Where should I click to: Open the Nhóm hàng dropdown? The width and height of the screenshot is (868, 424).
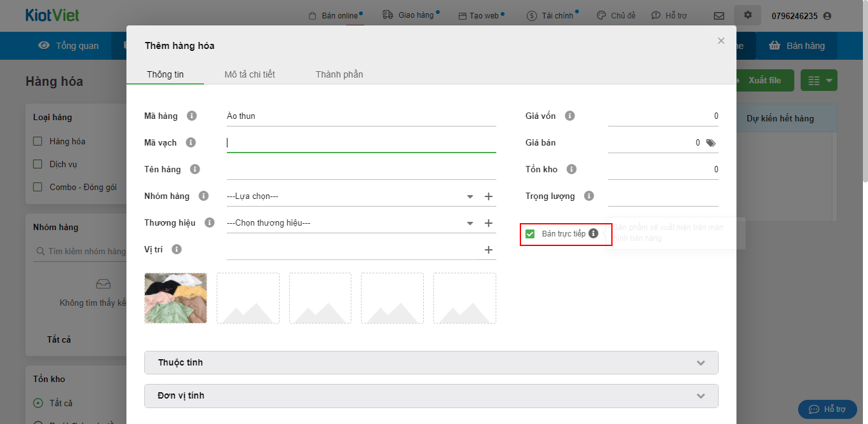pos(349,196)
